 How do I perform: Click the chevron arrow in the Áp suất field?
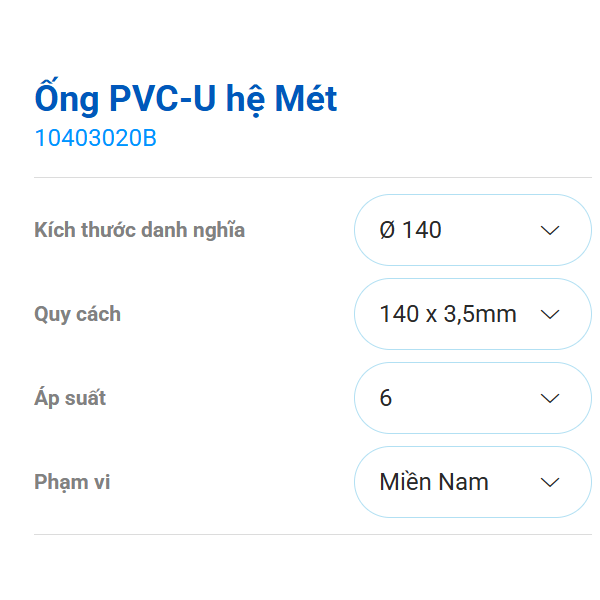coord(549,398)
